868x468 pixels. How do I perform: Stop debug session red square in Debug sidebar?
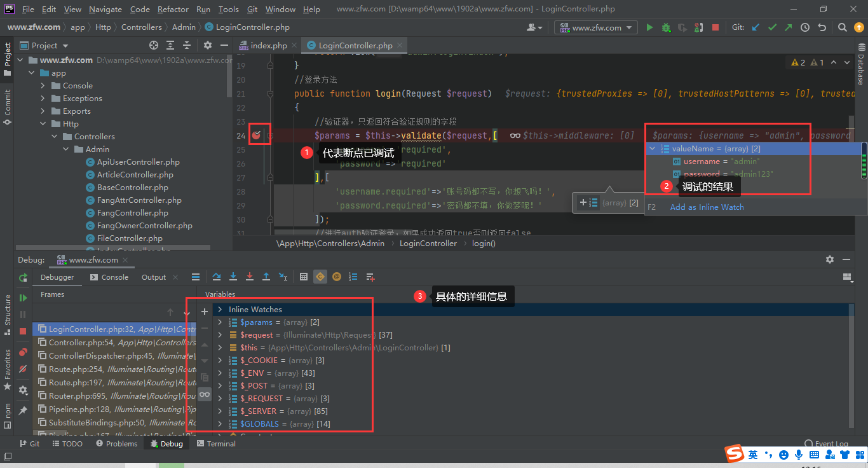pos(23,331)
